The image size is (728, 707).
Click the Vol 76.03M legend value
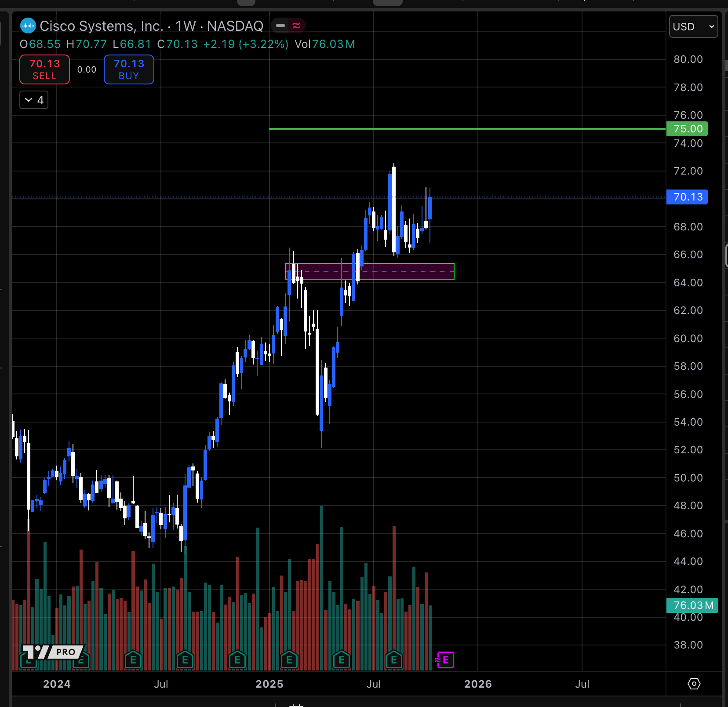click(x=325, y=44)
